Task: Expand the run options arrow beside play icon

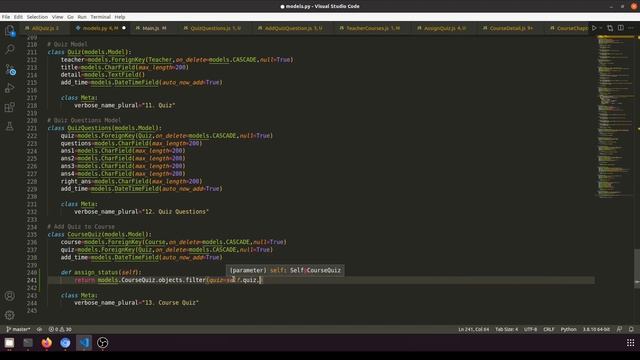Action: click(x=601, y=28)
